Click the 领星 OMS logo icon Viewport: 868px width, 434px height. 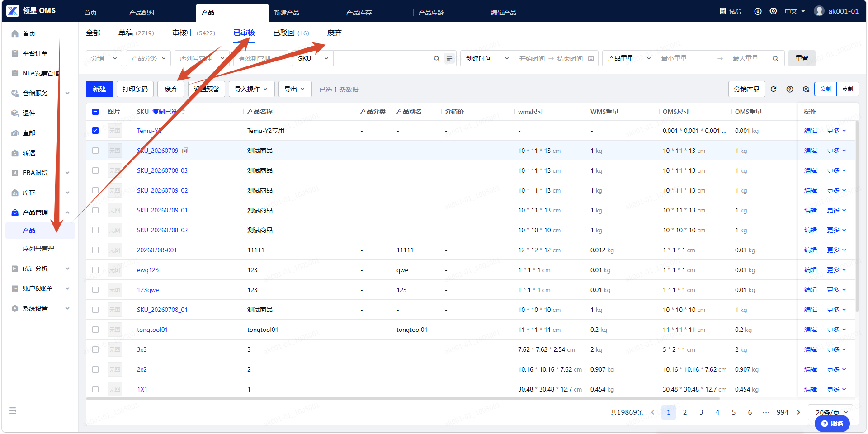pyautogui.click(x=13, y=10)
